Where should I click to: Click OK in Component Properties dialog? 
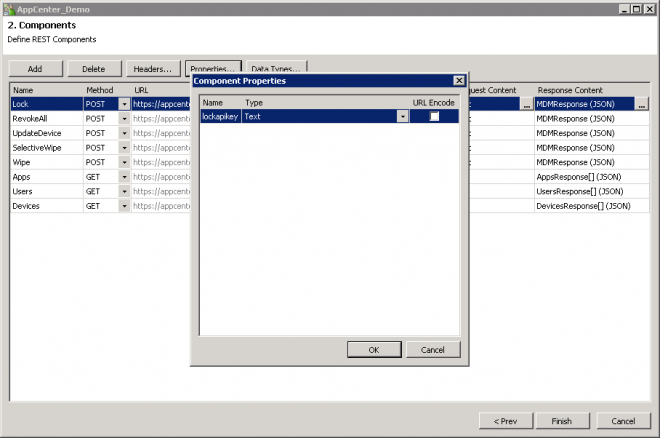[x=374, y=350]
